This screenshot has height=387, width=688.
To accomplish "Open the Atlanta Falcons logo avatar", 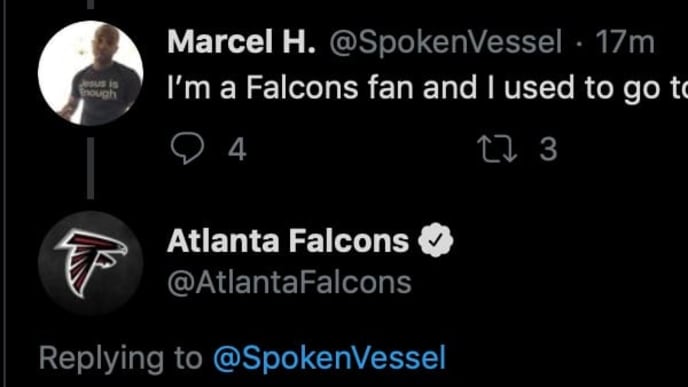I will [x=90, y=263].
